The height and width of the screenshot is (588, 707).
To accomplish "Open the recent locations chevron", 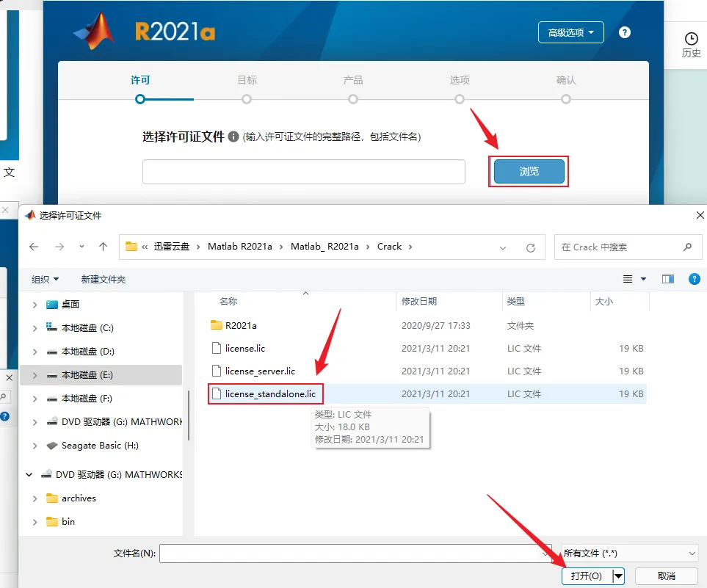I will click(81, 246).
